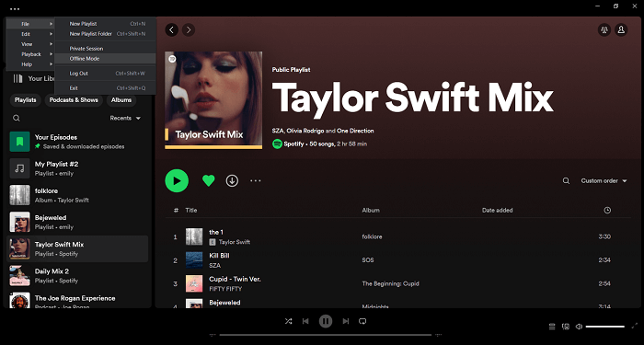Open The Joe Rogan Experience podcast
The height and width of the screenshot is (345, 644).
coord(77,301)
